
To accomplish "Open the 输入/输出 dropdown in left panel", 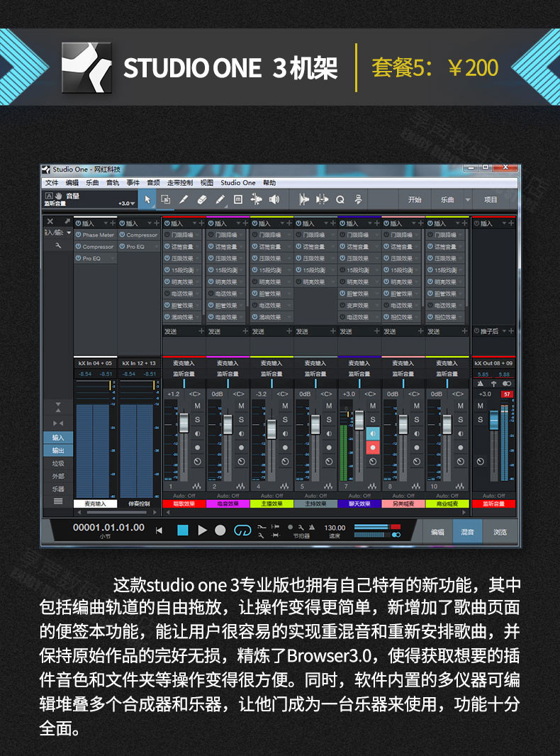I will pos(69,233).
